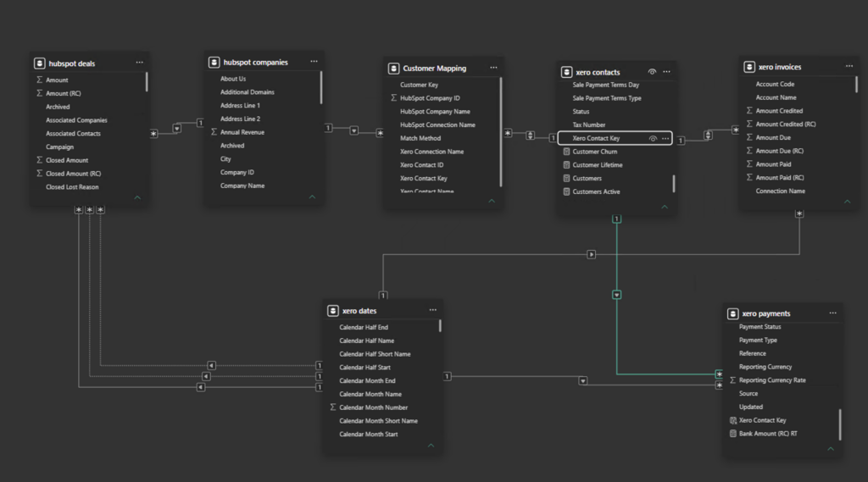Open xero dates more options menu
Viewport: 868px width, 482px height.
433,310
